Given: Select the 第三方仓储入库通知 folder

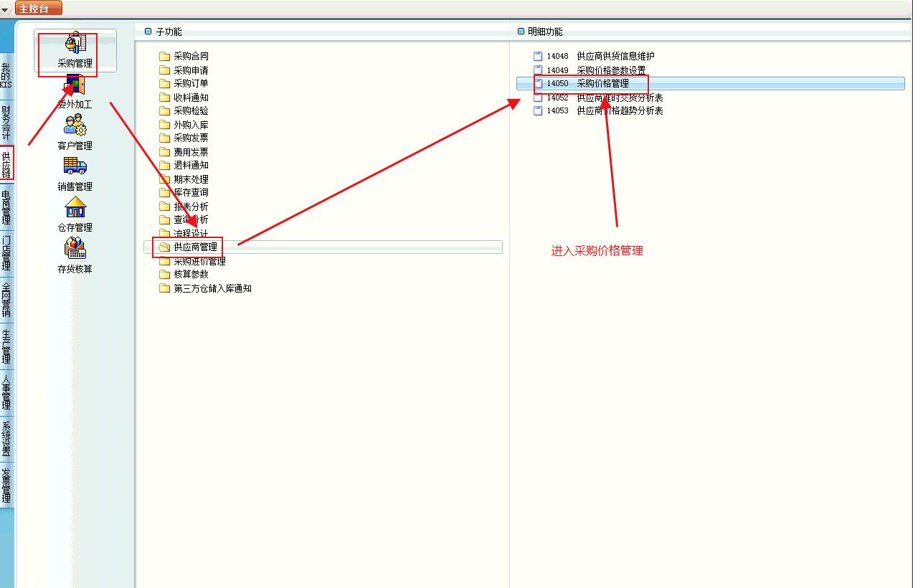Looking at the screenshot, I should click(x=205, y=288).
